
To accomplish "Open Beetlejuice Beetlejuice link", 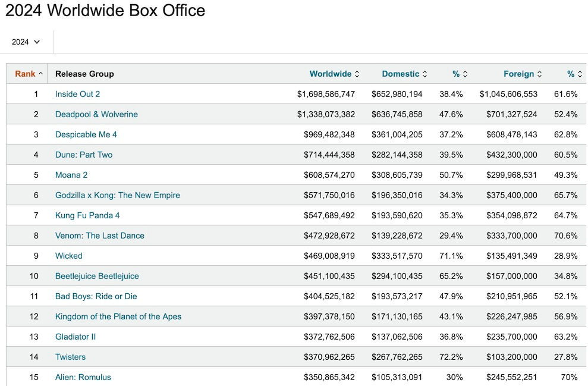I will (x=97, y=277).
